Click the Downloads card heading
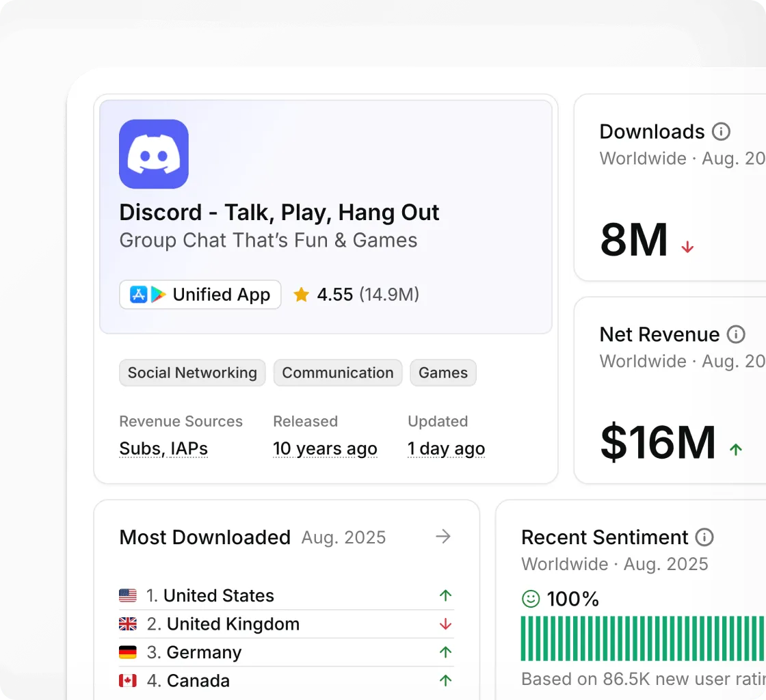The image size is (766, 700). pyautogui.click(x=652, y=132)
